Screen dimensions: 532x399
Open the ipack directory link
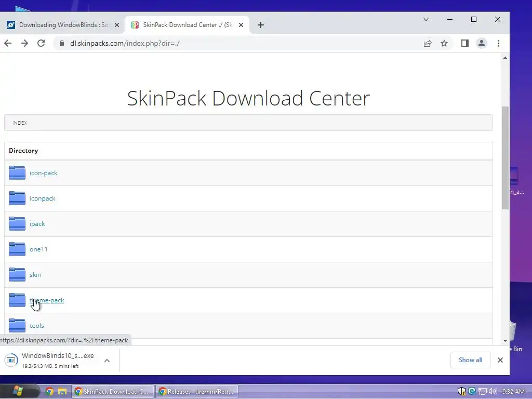[x=37, y=224]
